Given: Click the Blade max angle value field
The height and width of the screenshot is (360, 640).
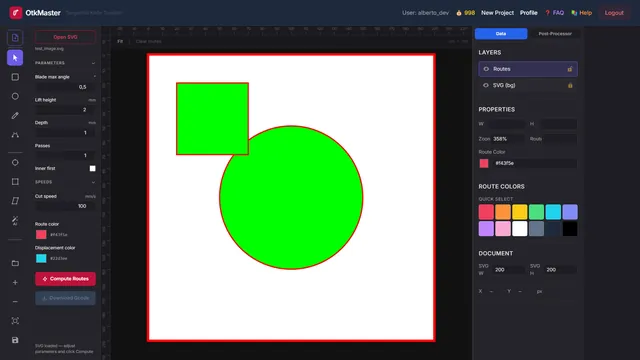Looking at the screenshot, I should click(x=65, y=87).
